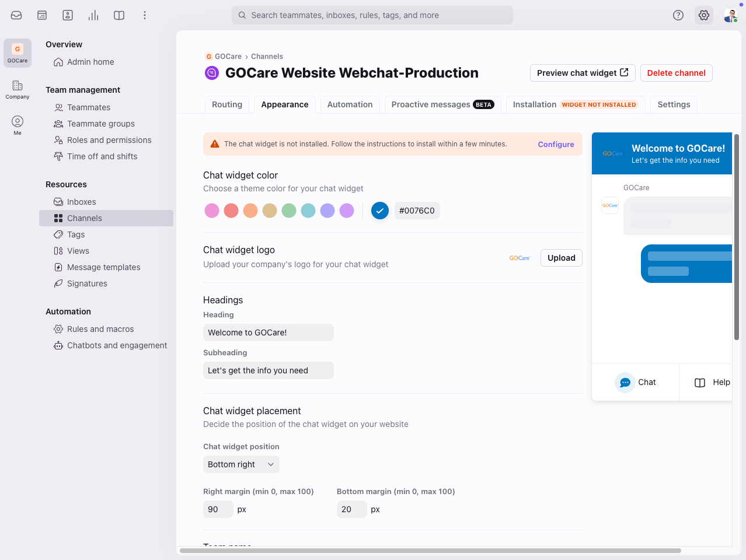Click the vertical scrollbar
Viewport: 746px width, 560px height.
[737, 237]
